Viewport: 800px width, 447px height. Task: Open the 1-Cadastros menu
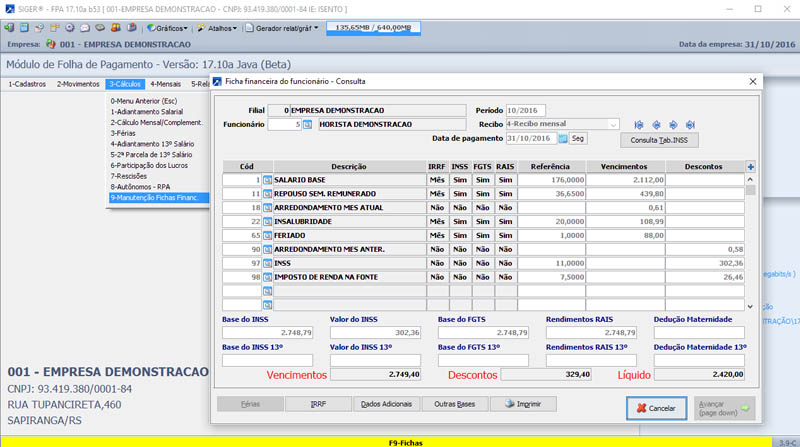27,84
